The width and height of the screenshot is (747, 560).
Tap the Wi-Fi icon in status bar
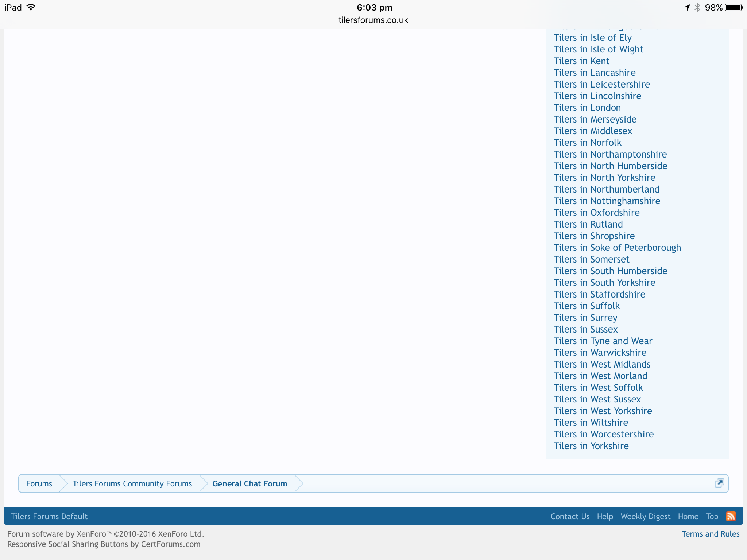[x=31, y=7]
